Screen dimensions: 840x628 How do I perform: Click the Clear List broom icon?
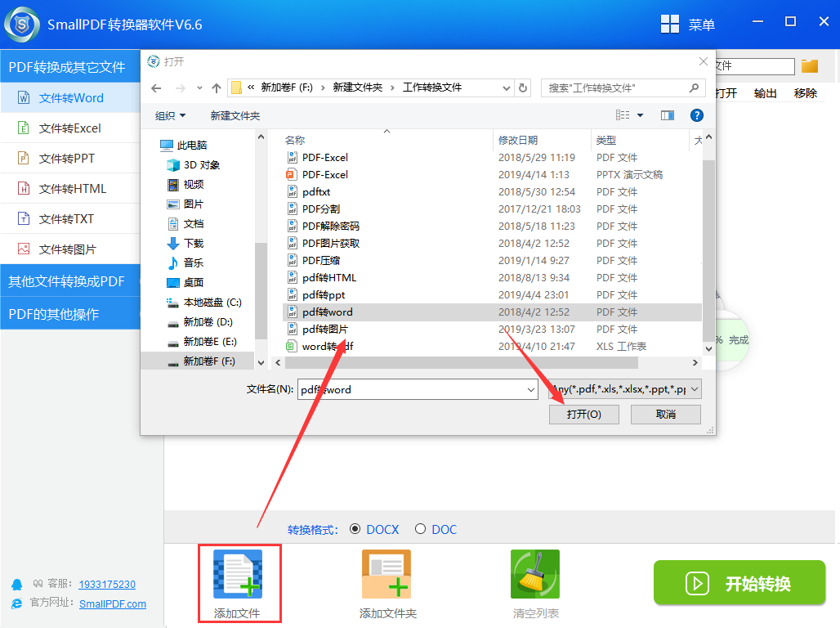point(535,574)
